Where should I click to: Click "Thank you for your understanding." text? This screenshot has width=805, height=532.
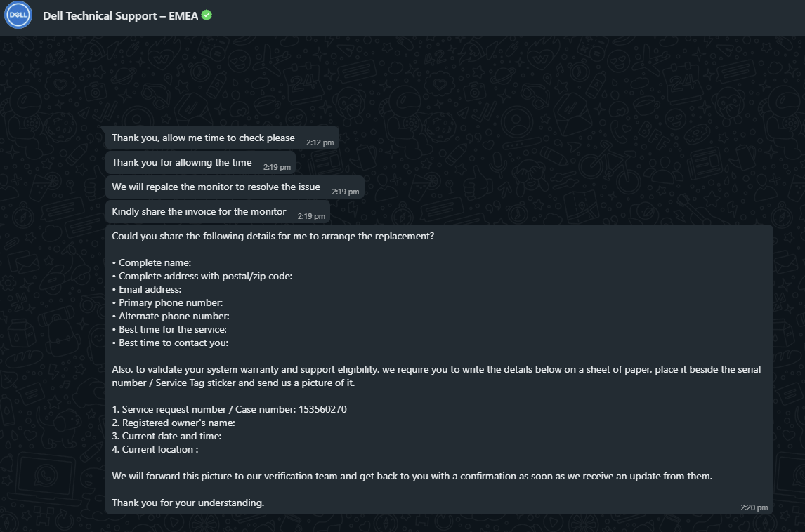(x=188, y=503)
